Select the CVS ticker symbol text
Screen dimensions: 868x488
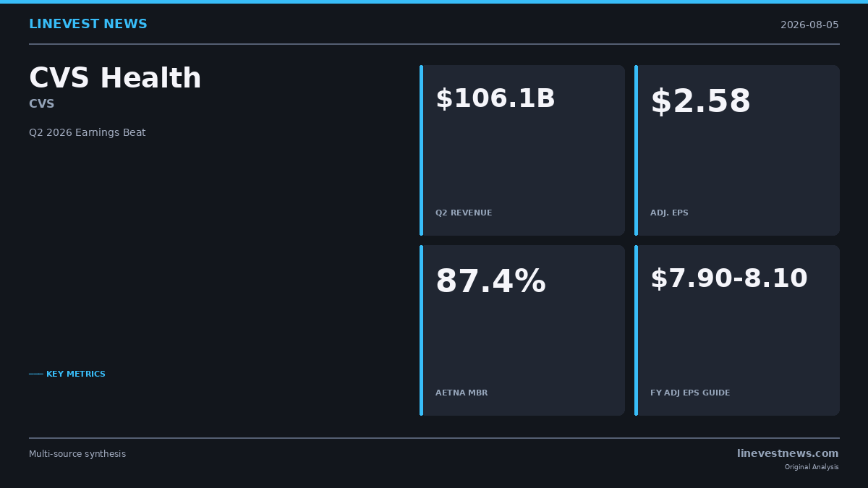coord(42,104)
